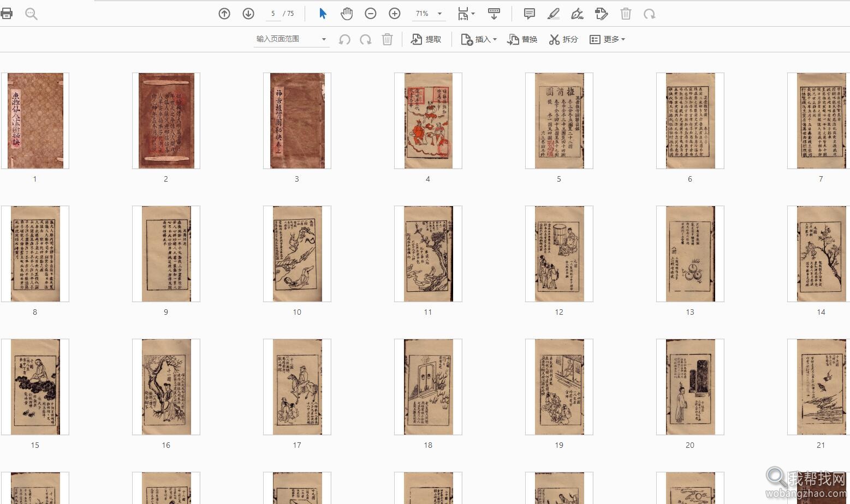Select page 19 thumbnail

pyautogui.click(x=559, y=387)
